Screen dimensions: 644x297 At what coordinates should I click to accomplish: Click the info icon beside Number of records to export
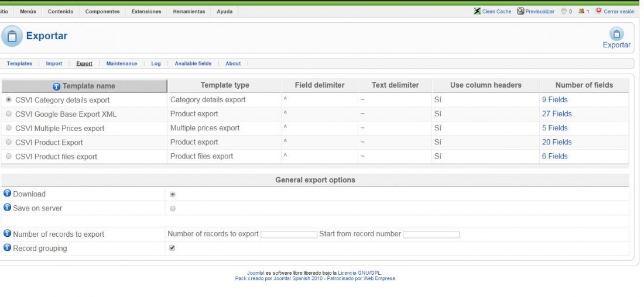pos(7,233)
